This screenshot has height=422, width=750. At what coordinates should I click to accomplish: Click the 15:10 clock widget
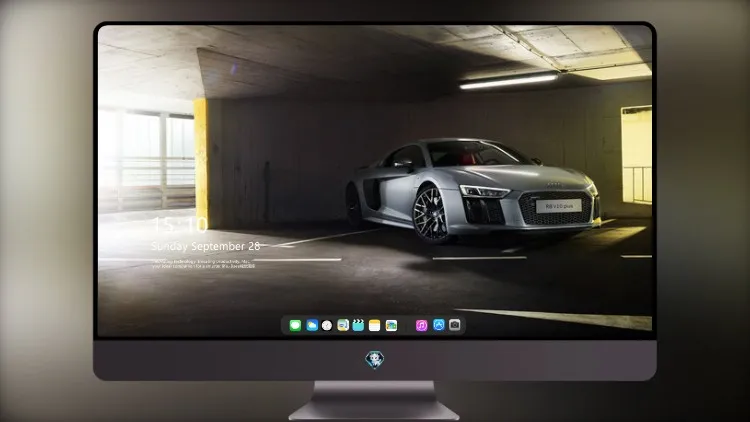(180, 224)
